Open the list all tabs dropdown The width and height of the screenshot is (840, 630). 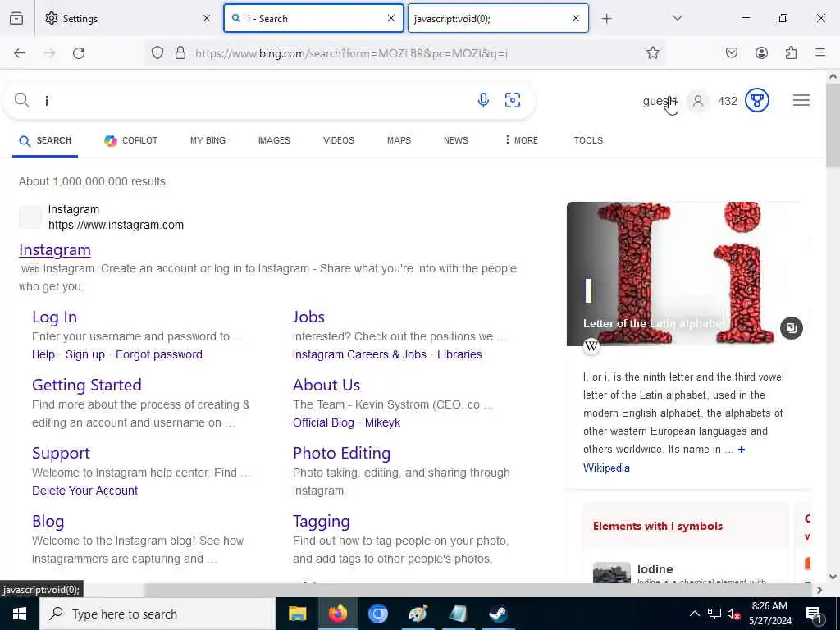(677, 18)
